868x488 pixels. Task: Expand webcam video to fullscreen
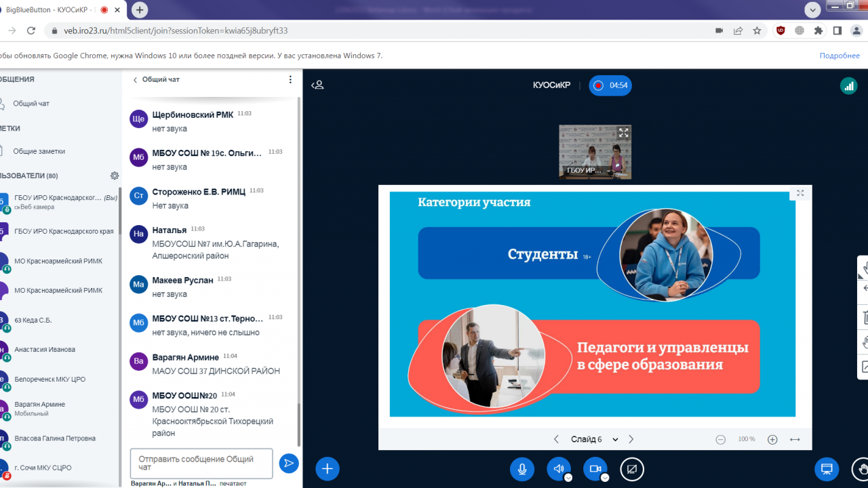point(623,133)
